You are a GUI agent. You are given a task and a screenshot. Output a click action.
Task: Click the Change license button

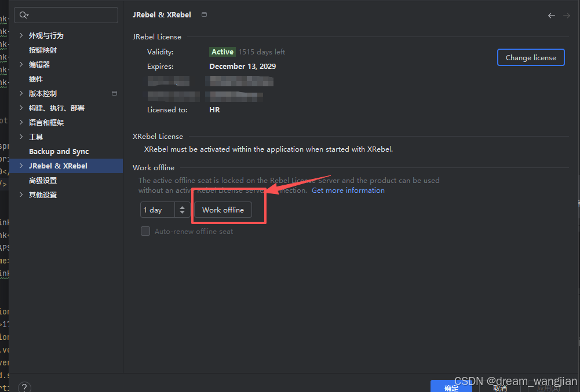[531, 57]
